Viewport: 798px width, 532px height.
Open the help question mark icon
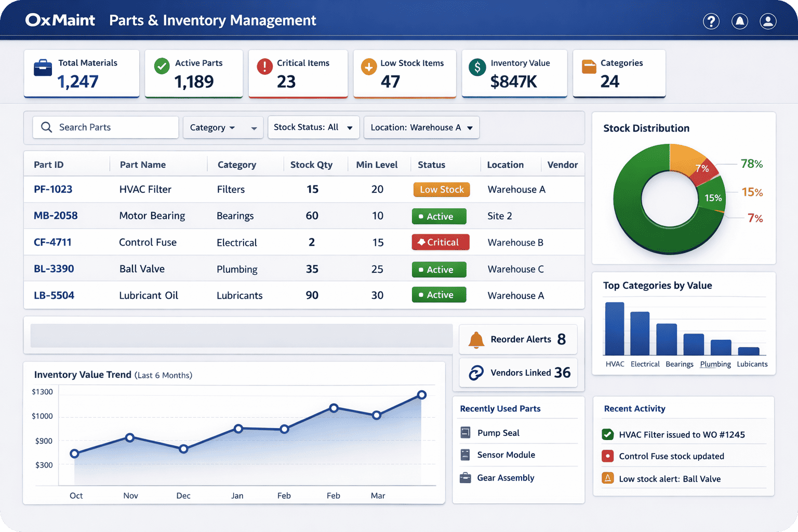711,21
